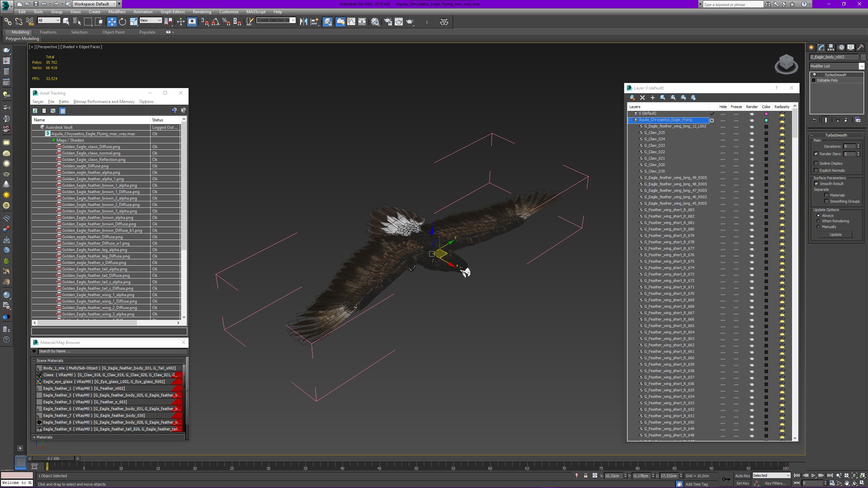Screen dimensions: 868x488
Task: Click the Select Object arrow tool
Action: [x=66, y=22]
